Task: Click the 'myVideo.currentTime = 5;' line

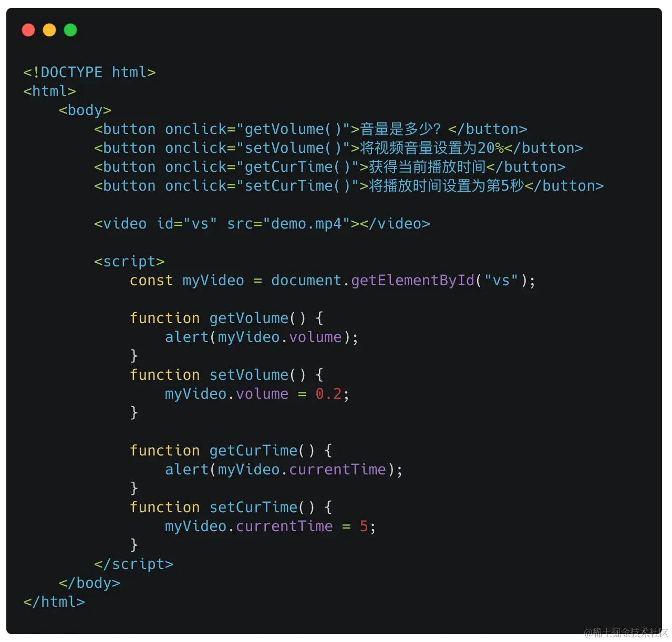Action: pos(271,526)
